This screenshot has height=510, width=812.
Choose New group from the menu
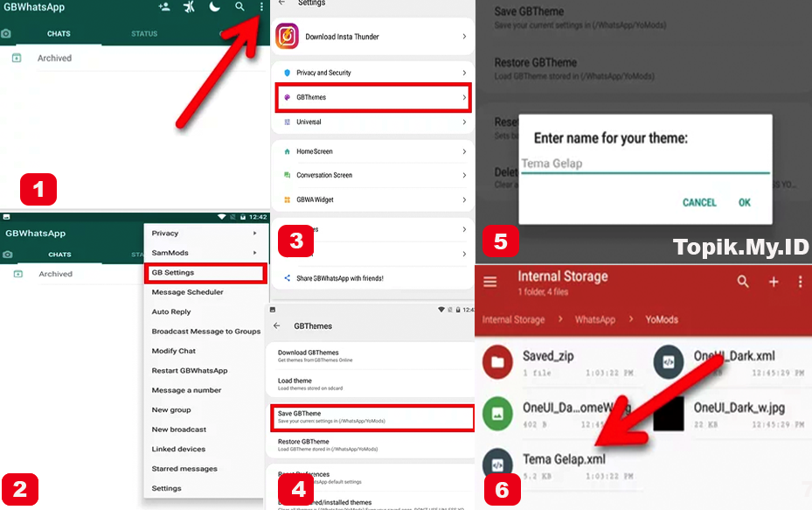point(171,410)
